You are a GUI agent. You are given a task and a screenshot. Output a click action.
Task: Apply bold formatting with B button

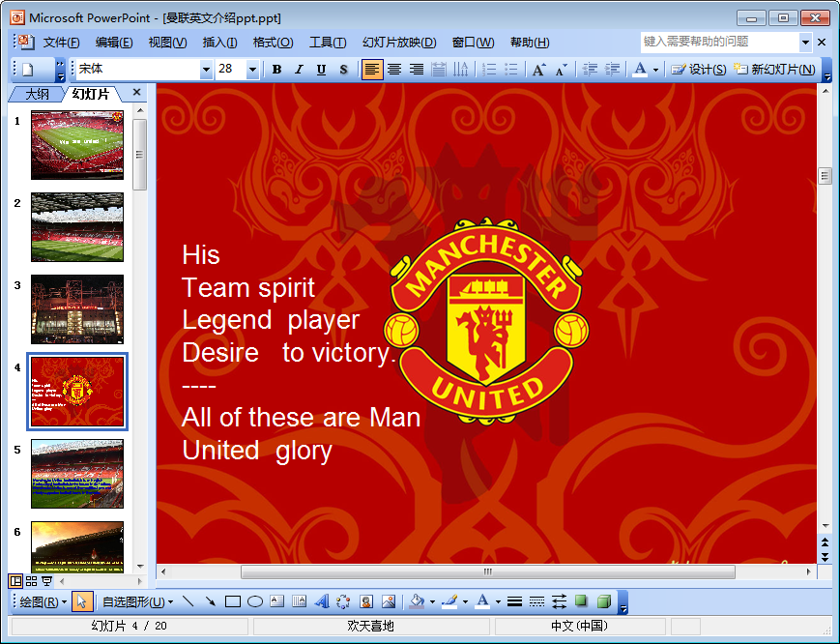276,69
